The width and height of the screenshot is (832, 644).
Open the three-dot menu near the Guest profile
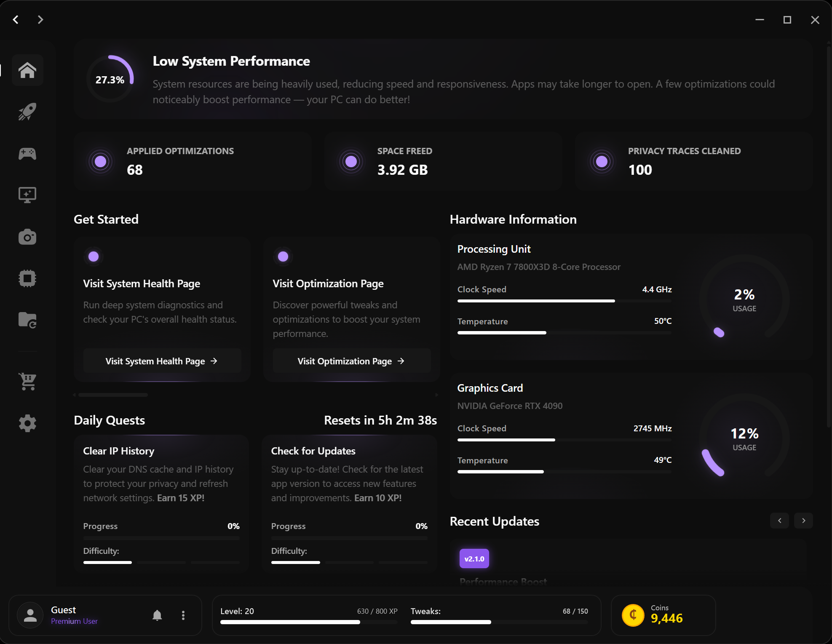click(x=183, y=615)
